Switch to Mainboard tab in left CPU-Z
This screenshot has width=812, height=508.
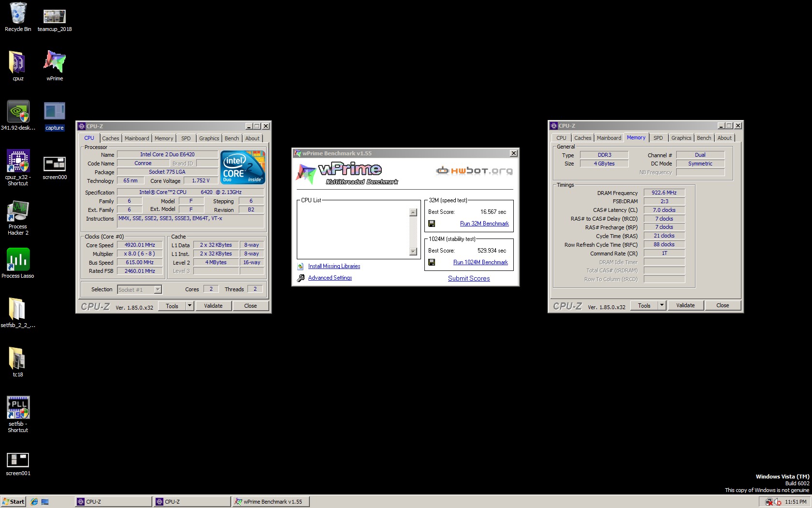[137, 138]
